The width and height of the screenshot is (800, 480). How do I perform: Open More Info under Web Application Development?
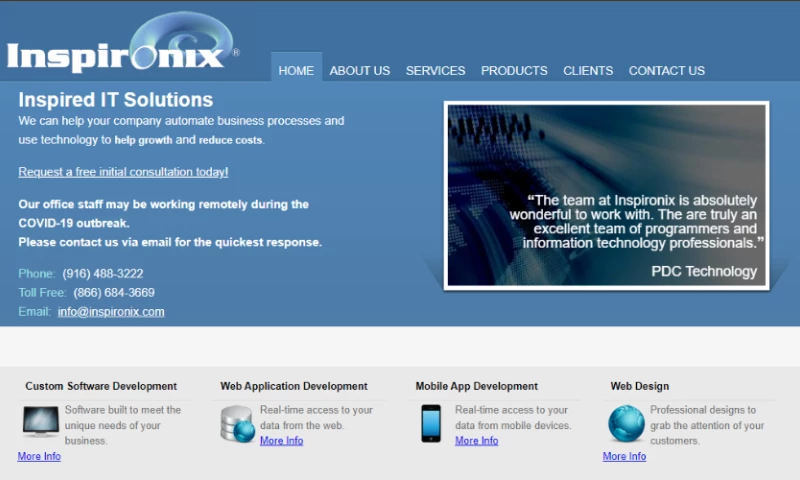(x=281, y=440)
